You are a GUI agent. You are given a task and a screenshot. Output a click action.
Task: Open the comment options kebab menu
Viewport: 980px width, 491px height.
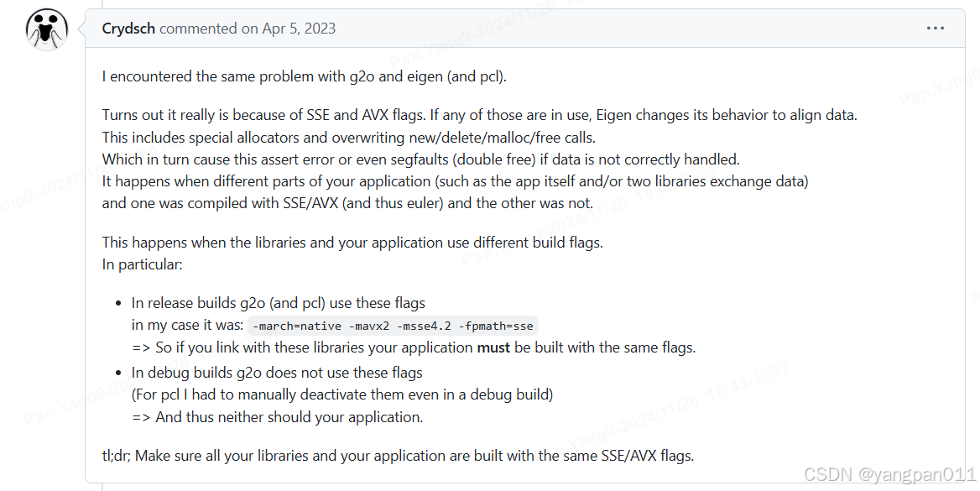pyautogui.click(x=935, y=28)
